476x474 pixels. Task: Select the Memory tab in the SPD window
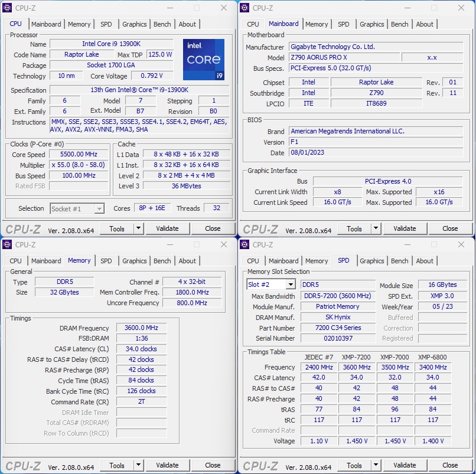[x=317, y=261]
